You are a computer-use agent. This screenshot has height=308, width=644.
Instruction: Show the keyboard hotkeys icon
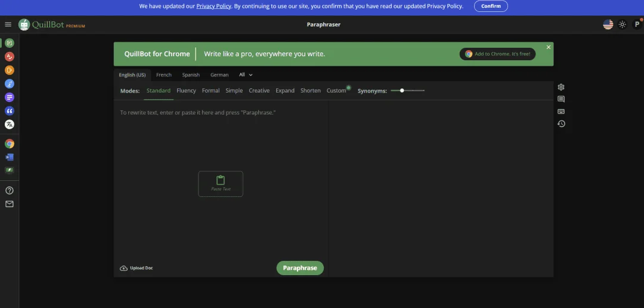561,112
